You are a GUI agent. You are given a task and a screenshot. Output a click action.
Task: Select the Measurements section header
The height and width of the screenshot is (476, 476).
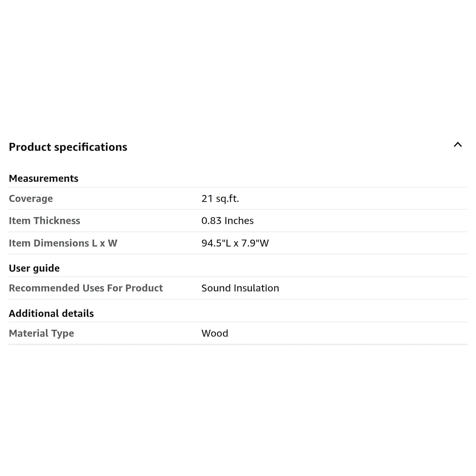43,178
